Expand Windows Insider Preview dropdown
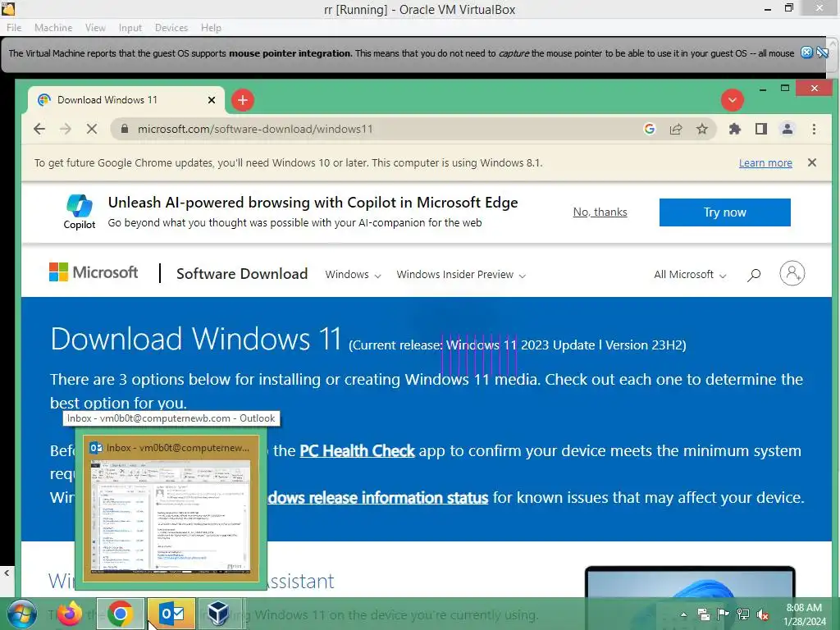Screen dimensions: 840x630 (461, 274)
